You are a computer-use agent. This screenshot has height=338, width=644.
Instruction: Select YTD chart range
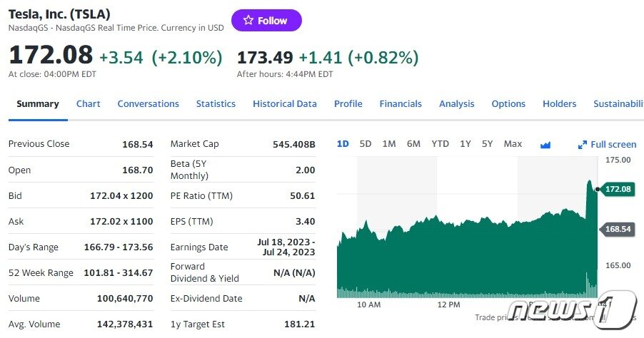point(440,144)
